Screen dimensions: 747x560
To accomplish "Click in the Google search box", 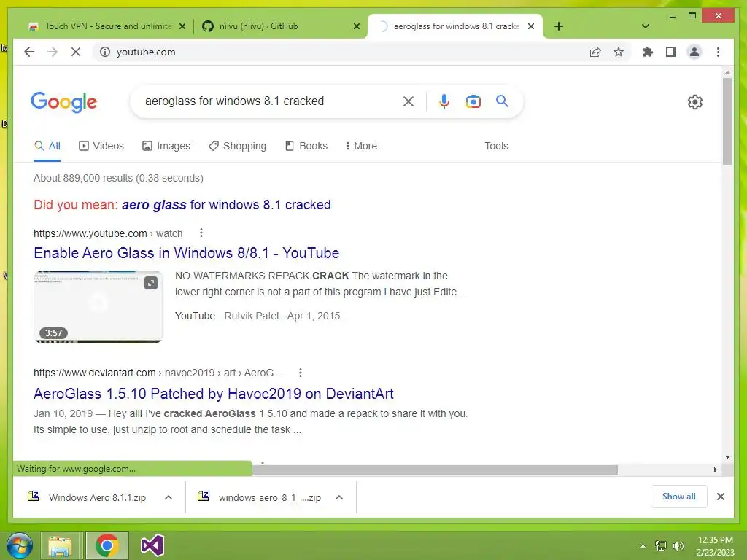I will (271, 101).
